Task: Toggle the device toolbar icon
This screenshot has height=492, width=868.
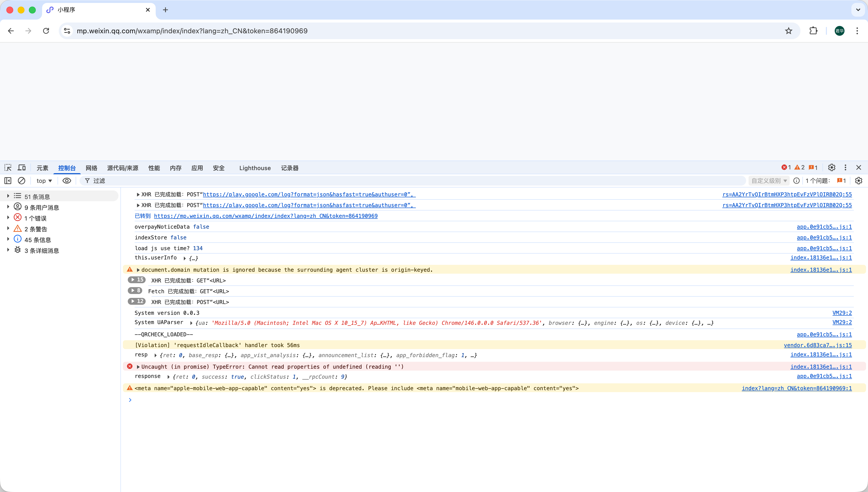Action: point(22,168)
